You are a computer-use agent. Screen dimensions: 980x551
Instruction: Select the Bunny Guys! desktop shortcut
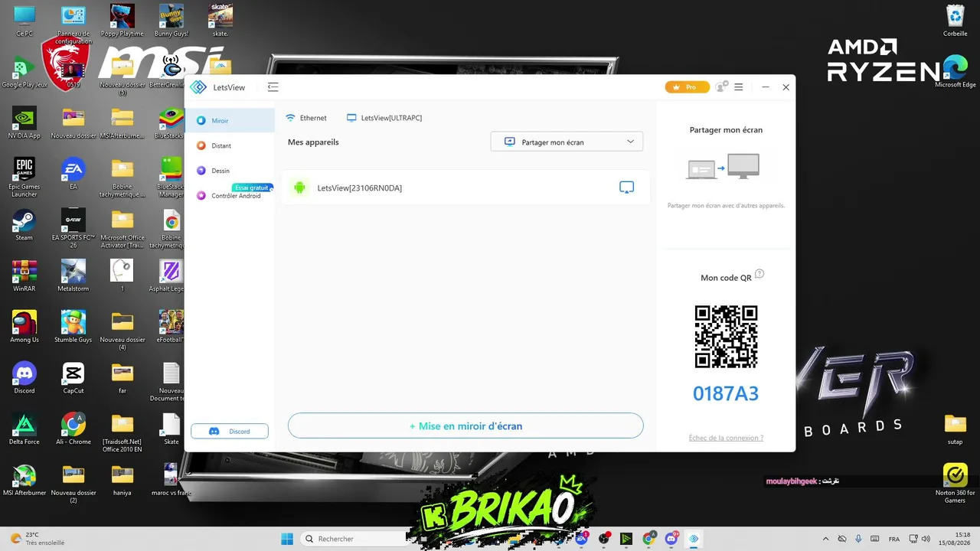tap(171, 21)
